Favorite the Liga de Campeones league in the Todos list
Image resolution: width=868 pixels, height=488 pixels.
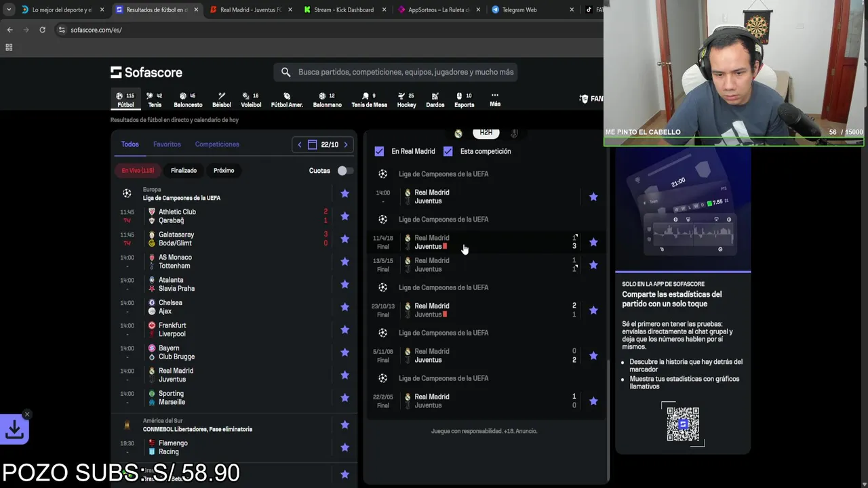[344, 193]
